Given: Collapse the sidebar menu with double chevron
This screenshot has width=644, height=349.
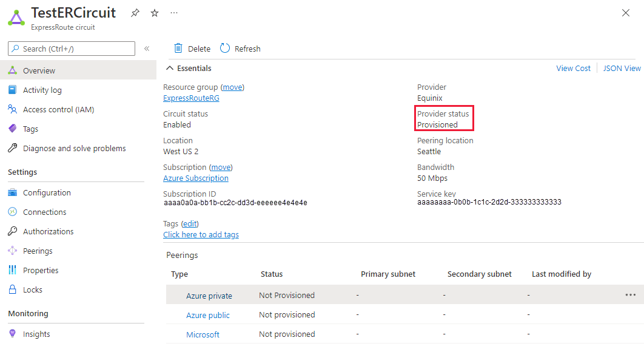Looking at the screenshot, I should pos(147,49).
